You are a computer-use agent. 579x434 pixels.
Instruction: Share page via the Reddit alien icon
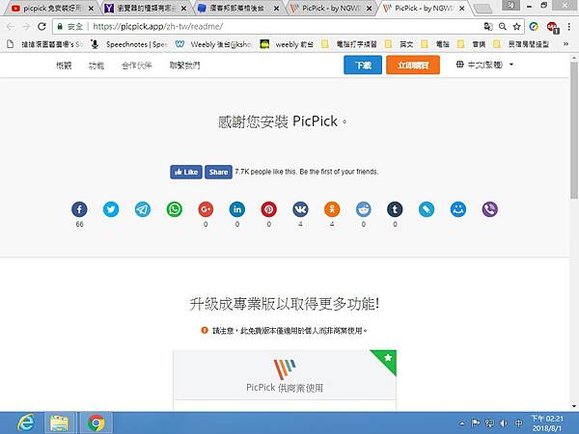click(x=363, y=209)
